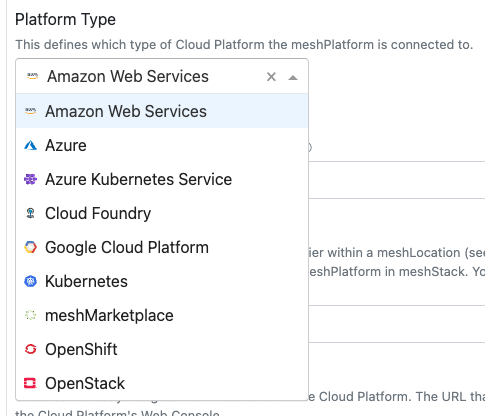Click the Platform Type selection box
Screen dimensions: 485x416
[162, 76]
